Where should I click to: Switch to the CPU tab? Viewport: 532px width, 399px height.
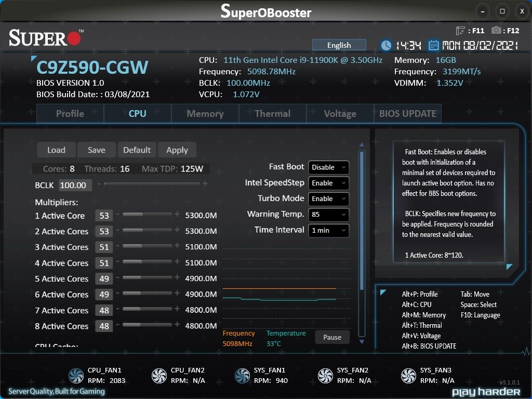[137, 114]
